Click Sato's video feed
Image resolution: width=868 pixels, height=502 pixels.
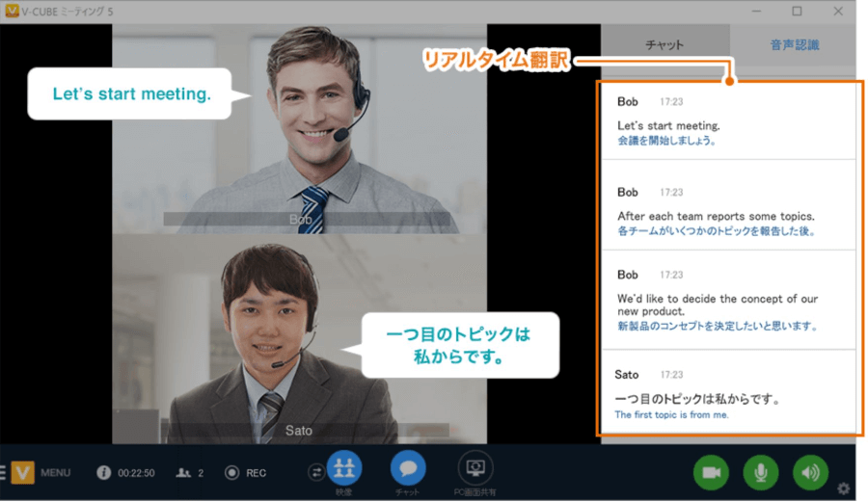pyautogui.click(x=300, y=339)
